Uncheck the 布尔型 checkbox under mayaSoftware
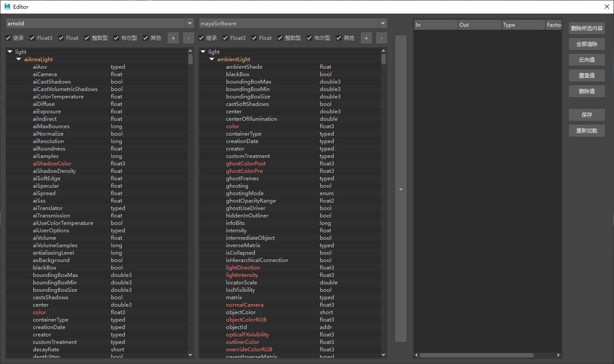The image size is (614, 364). pos(309,38)
